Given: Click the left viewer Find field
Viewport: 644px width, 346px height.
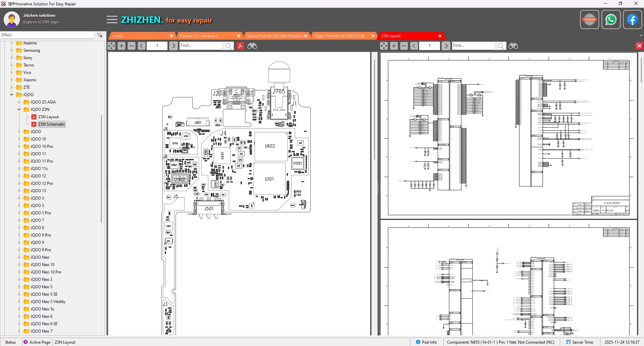Looking at the screenshot, I should click(x=201, y=46).
